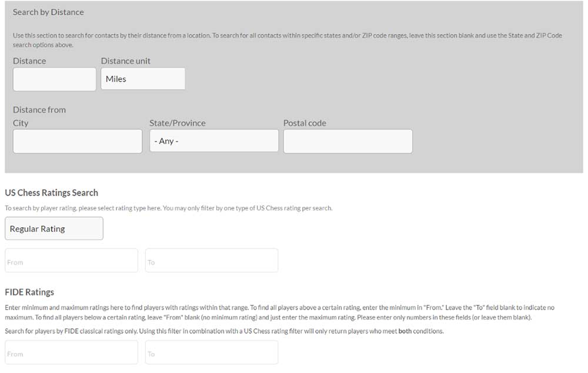Click the State/Province label text
The height and width of the screenshot is (373, 588).
177,123
